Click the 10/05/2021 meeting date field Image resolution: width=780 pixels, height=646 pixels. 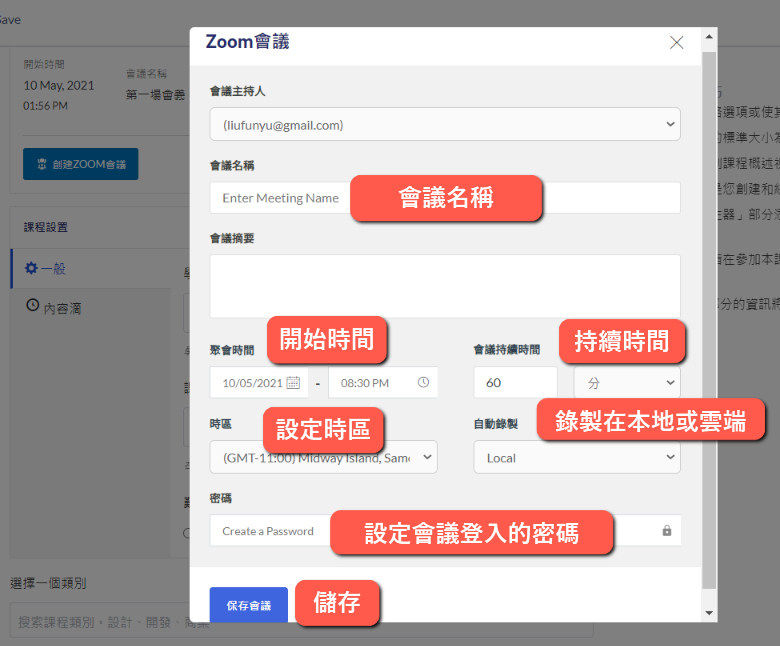click(259, 382)
